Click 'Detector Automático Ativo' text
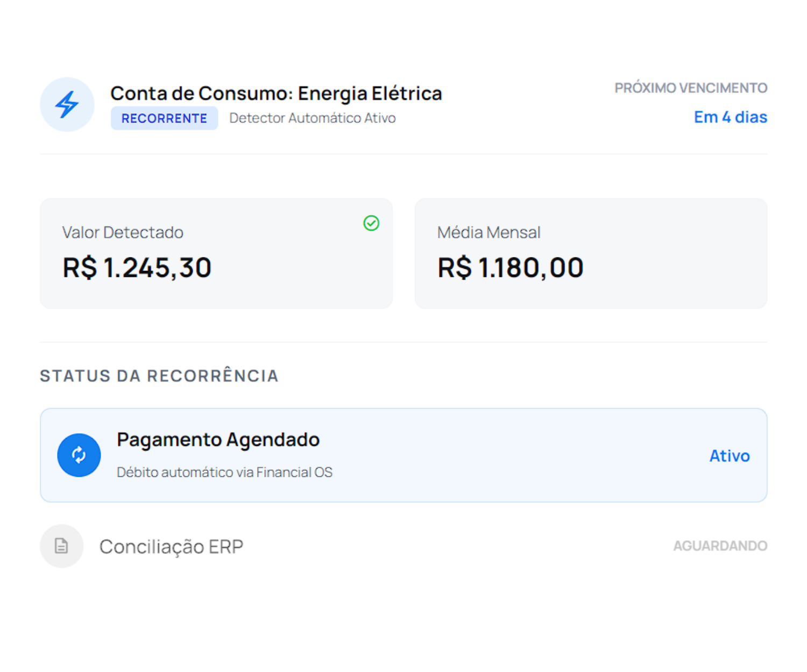The height and width of the screenshot is (672, 807). 312,118
